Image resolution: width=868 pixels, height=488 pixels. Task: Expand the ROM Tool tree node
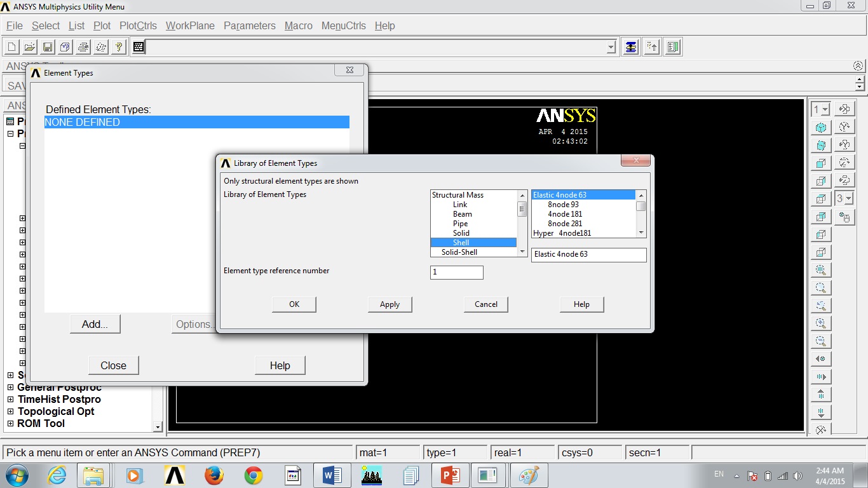click(x=10, y=424)
